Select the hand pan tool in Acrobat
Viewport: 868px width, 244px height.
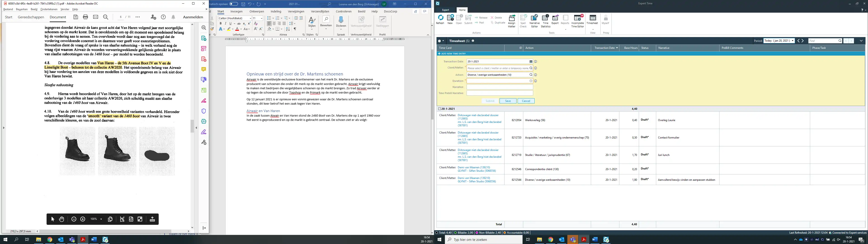(x=62, y=219)
